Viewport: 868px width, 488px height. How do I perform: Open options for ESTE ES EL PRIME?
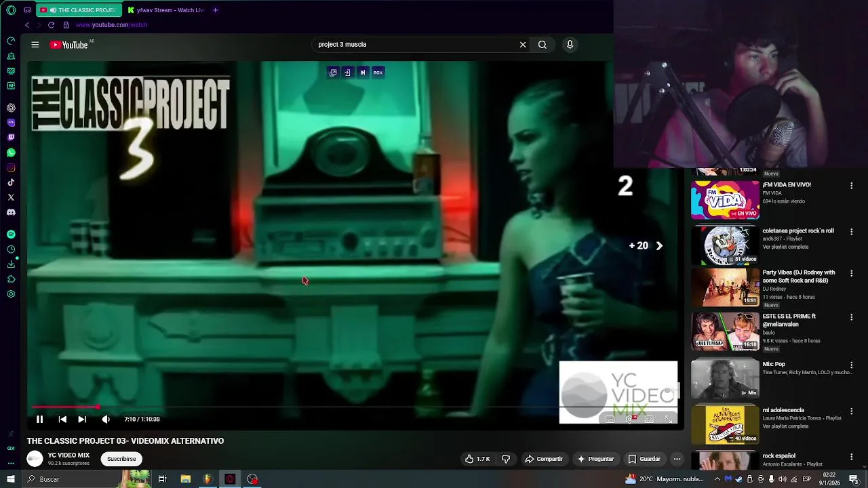(x=852, y=317)
